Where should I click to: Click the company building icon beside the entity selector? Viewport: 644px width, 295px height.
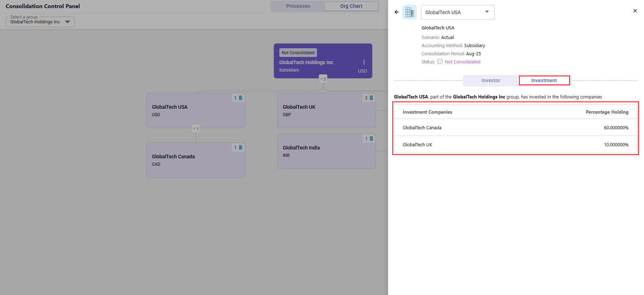(x=410, y=12)
